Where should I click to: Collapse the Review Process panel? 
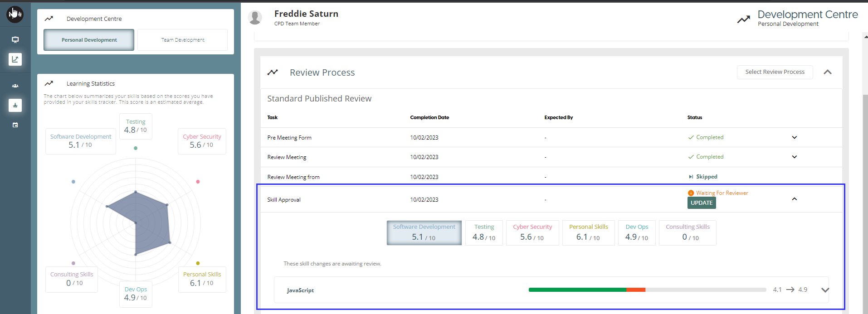pyautogui.click(x=827, y=72)
